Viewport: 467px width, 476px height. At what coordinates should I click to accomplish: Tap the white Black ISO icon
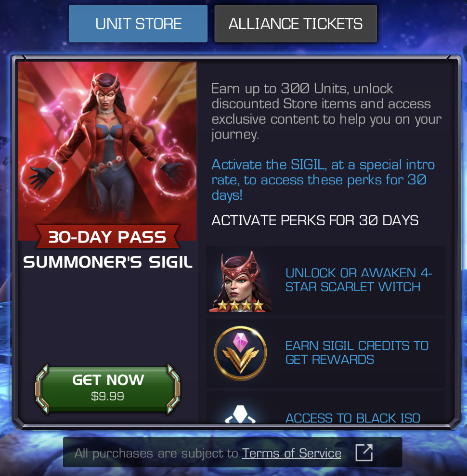(240, 414)
